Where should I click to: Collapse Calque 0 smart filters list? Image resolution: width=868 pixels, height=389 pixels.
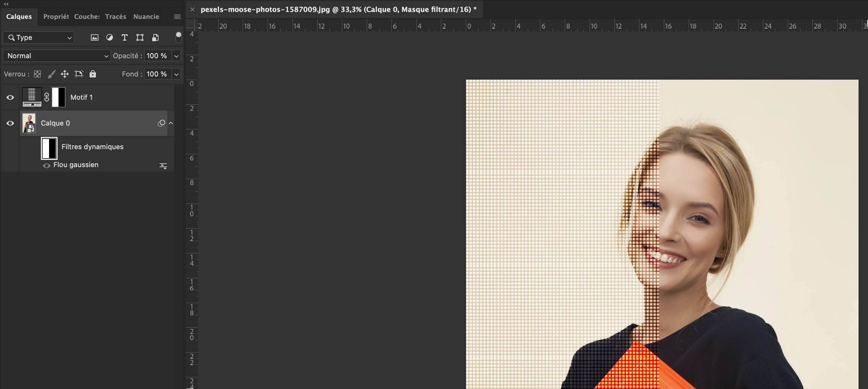click(x=171, y=123)
